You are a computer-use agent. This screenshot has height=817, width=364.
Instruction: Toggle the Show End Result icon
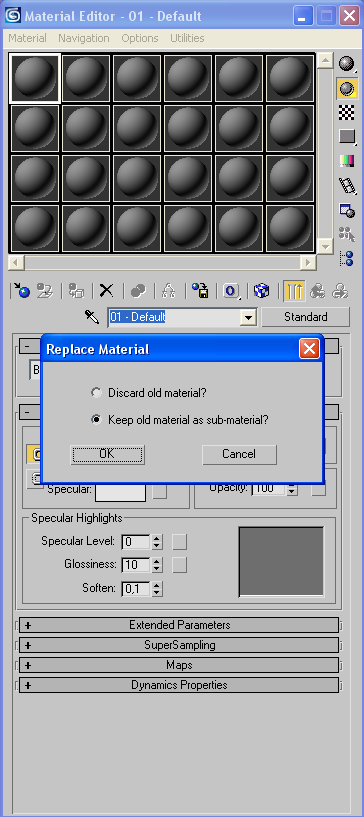coord(294,290)
